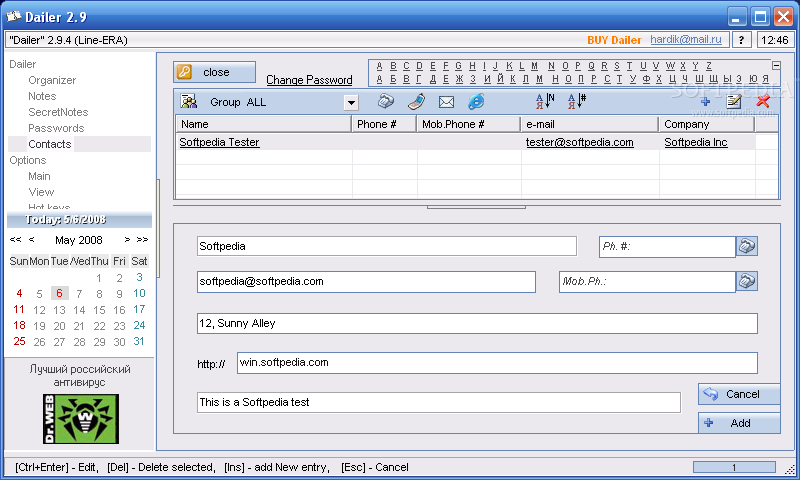The height and width of the screenshot is (480, 800).
Task: Collapse alphabet bar minus icon
Action: coord(776,65)
